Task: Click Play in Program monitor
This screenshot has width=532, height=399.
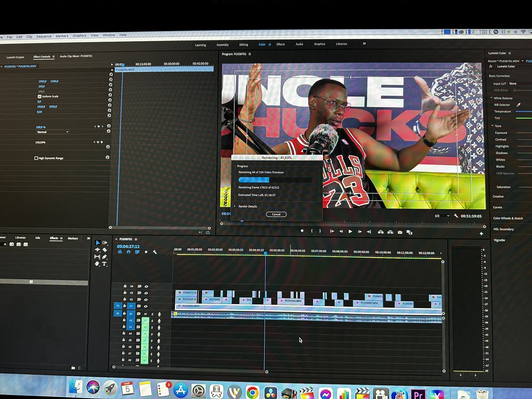Action: pos(350,231)
